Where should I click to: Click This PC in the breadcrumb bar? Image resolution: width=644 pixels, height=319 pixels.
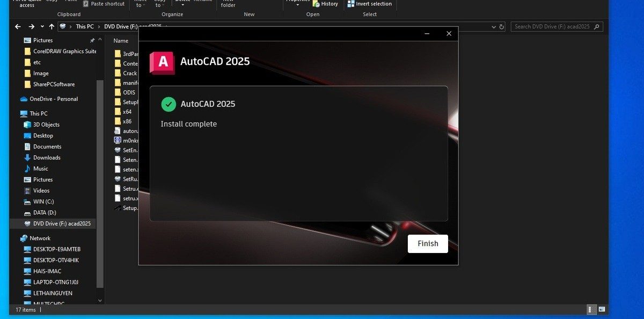click(x=84, y=26)
